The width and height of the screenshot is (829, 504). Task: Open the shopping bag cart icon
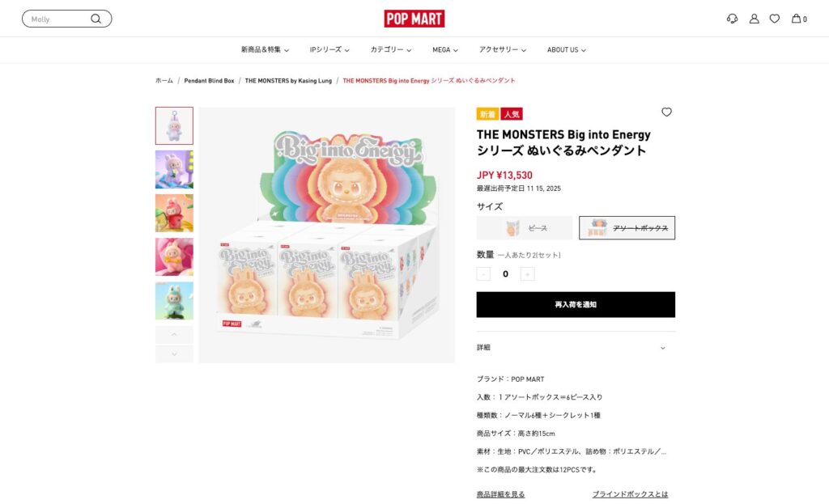tap(799, 19)
